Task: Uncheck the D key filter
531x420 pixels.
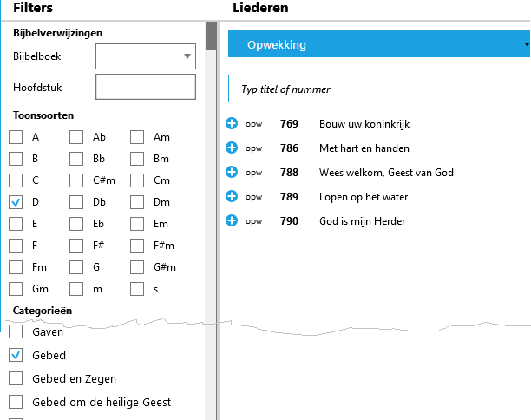Action: 16,202
